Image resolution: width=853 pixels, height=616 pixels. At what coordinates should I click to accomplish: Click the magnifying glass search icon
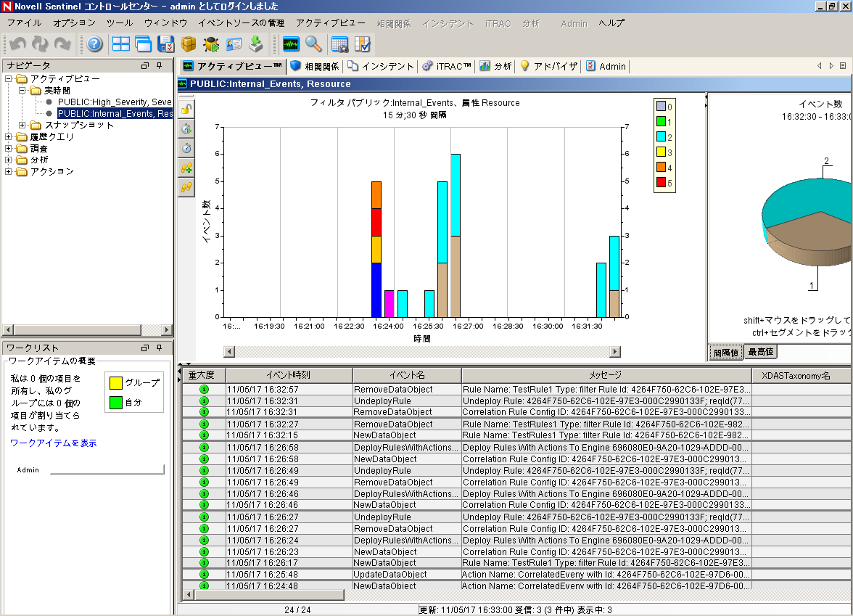coord(313,44)
